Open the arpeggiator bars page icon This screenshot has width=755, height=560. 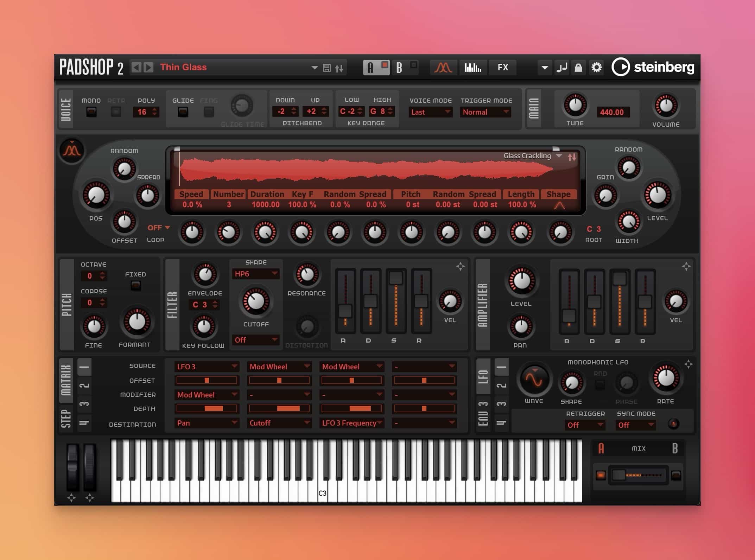pos(473,67)
